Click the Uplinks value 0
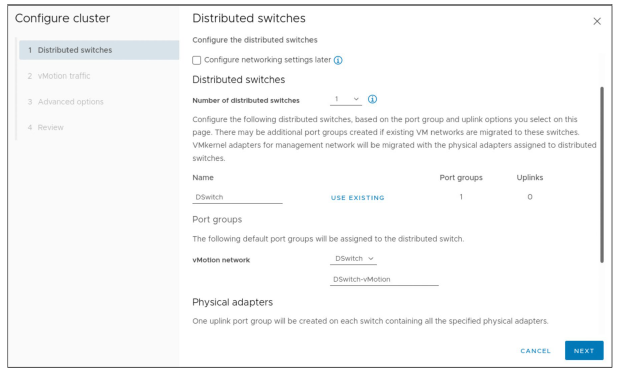The image size is (618, 372). coord(530,197)
